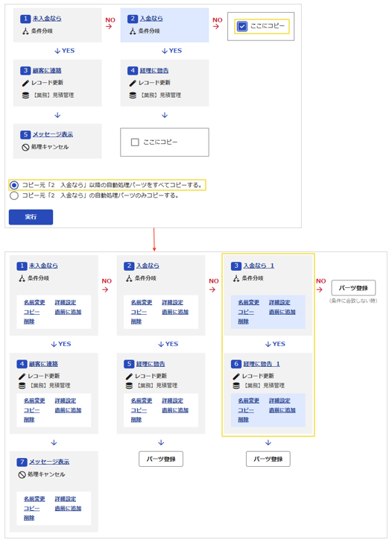
Task: Click 直前に追加 in part 6 経理に警告_1
Action: (282, 410)
